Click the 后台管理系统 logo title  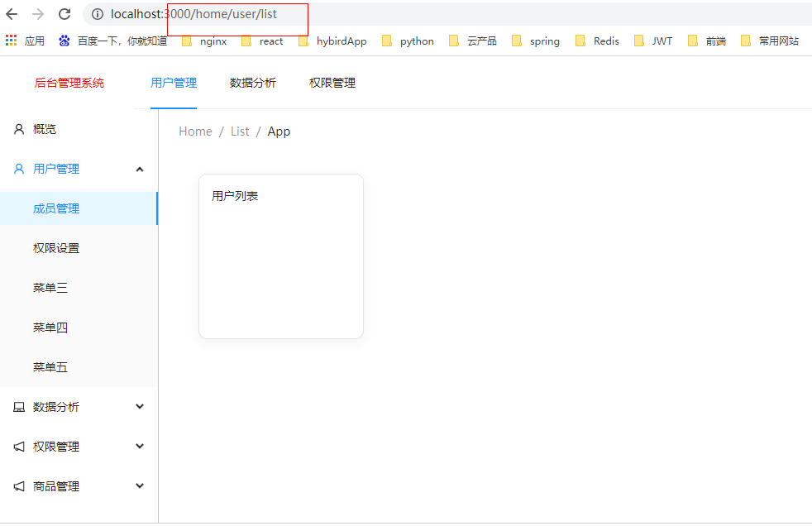tap(69, 83)
